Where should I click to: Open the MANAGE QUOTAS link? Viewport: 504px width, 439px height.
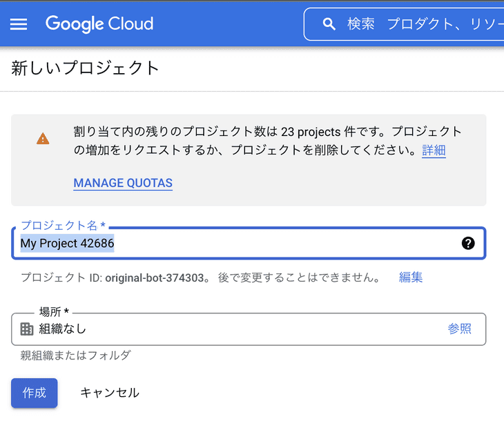[123, 183]
